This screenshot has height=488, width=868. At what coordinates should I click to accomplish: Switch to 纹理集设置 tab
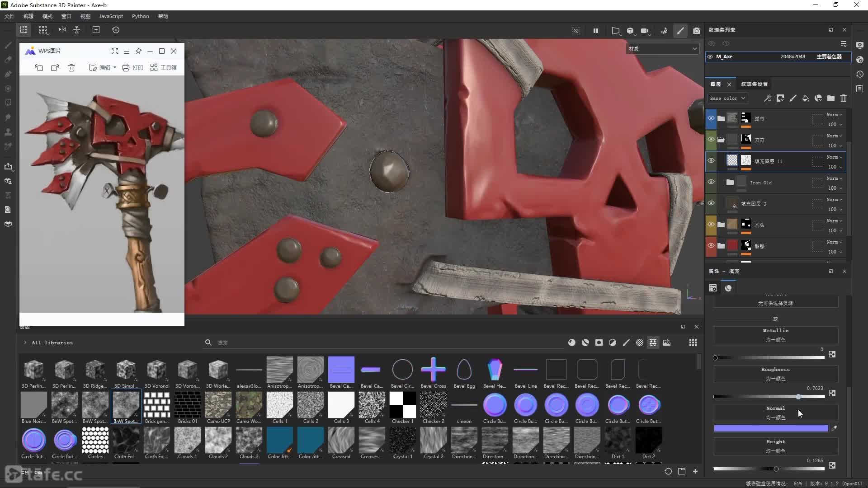click(754, 84)
